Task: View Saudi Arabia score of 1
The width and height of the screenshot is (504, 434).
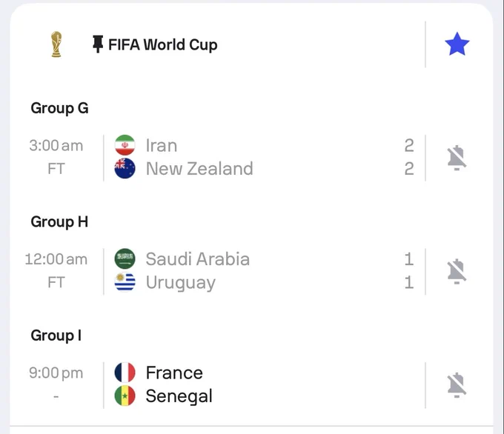Action: 409,259
